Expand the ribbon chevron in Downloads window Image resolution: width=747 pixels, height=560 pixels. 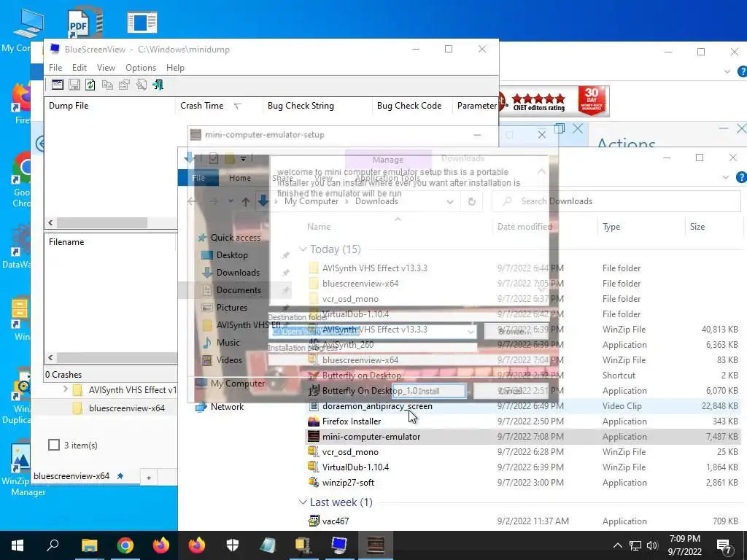click(726, 177)
